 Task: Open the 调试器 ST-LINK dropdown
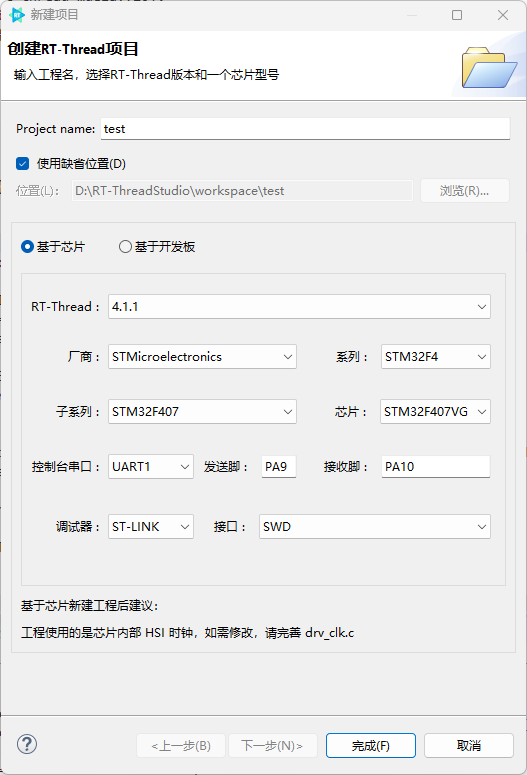pyautogui.click(x=151, y=526)
